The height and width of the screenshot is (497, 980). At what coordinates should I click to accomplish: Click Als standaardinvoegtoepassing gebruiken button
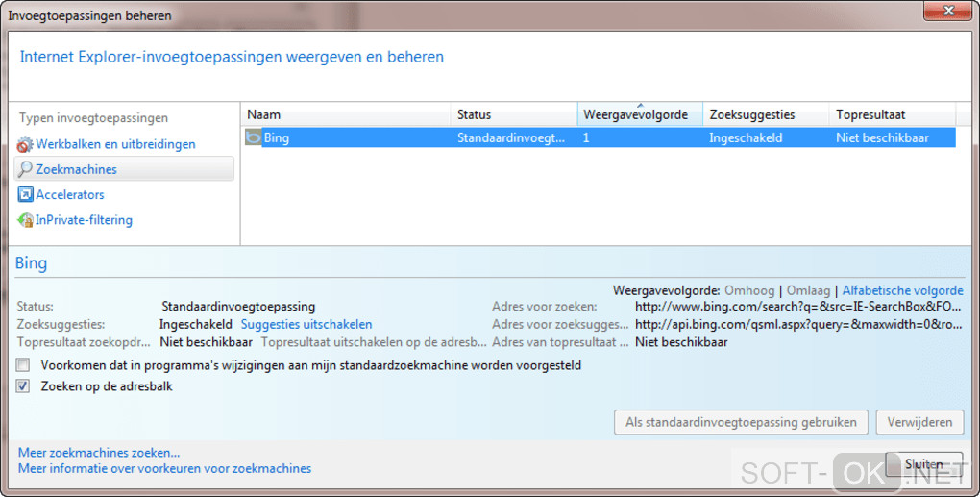coord(741,422)
